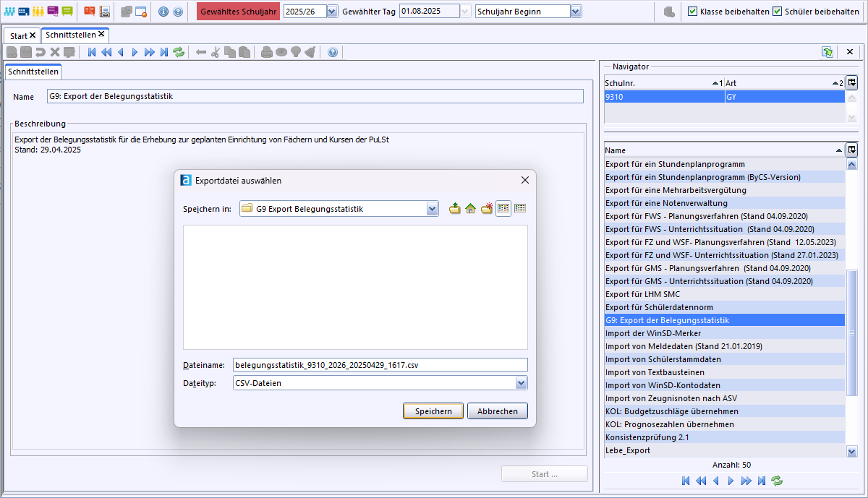Toggle Schüler beibehalten checkbox
868x498 pixels.
777,12
